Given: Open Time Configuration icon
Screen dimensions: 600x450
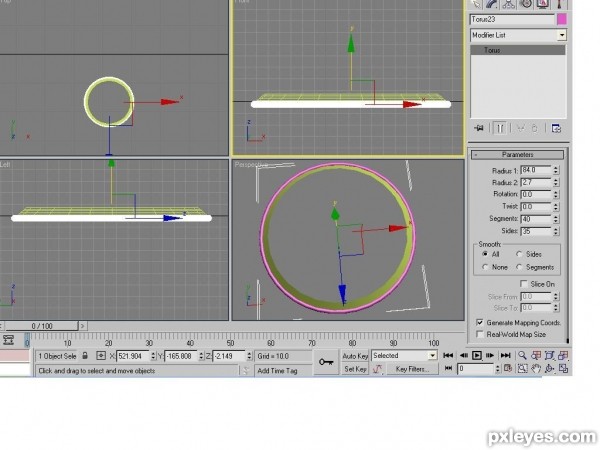Looking at the screenshot, I should tap(508, 368).
